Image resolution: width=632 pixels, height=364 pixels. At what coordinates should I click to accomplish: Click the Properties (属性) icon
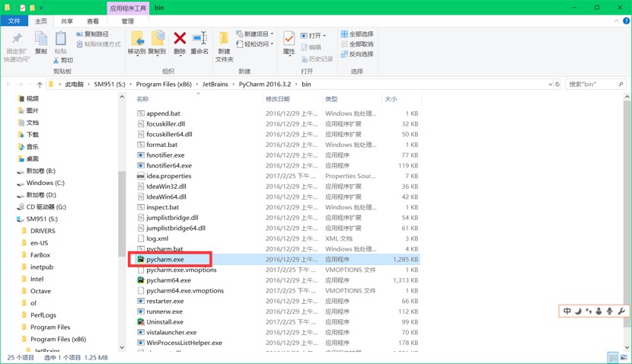click(x=289, y=39)
